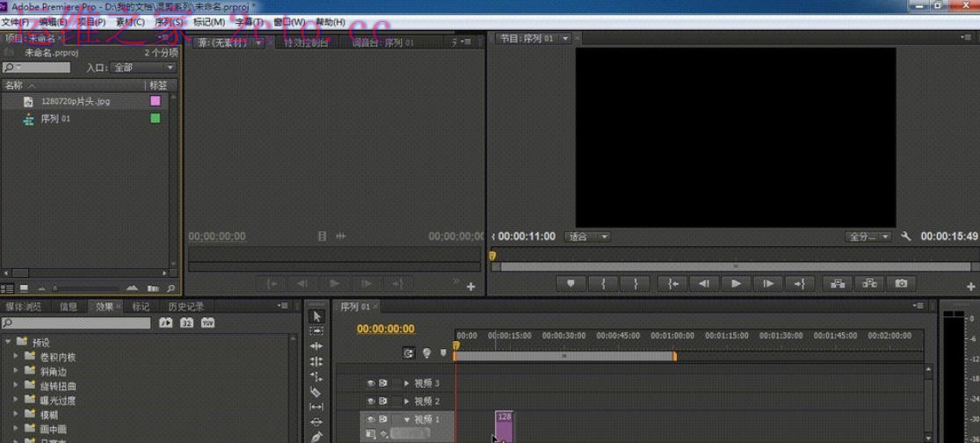
Task: Switch project panel to icon view
Action: [24, 288]
